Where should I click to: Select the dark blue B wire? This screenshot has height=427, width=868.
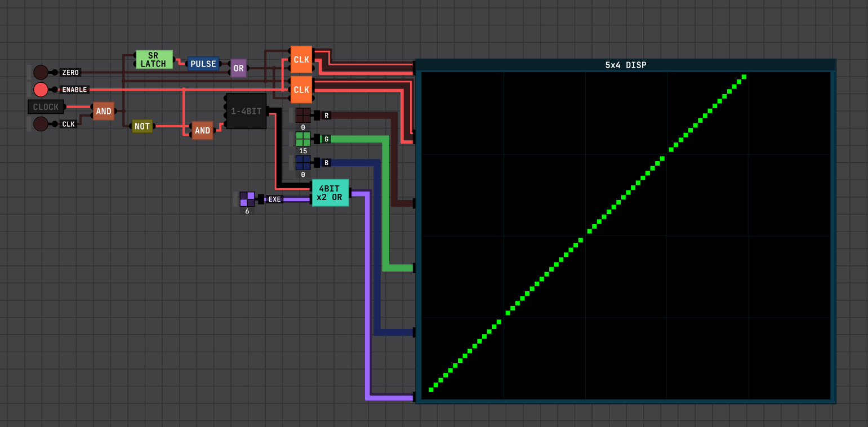pos(377,248)
